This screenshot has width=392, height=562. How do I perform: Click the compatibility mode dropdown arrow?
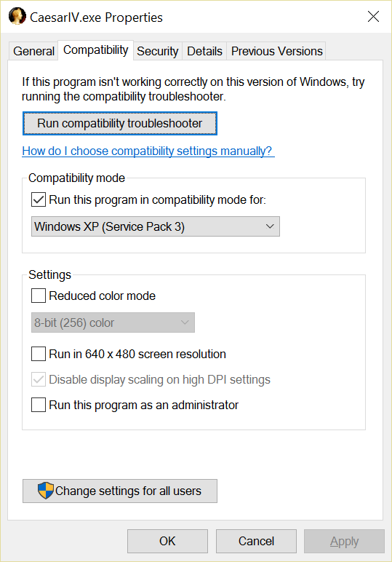coord(270,226)
